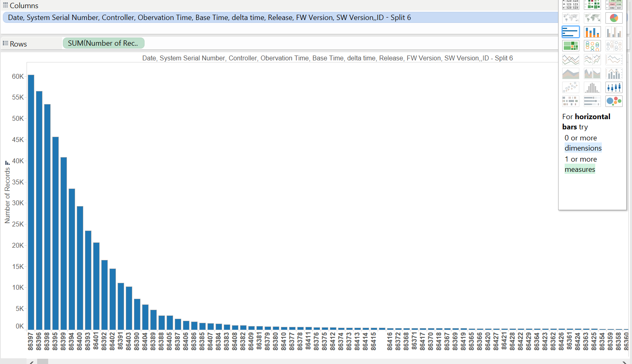The height and width of the screenshot is (364, 632).
Task: Pick the bullet graph chart option
Action: tap(592, 101)
